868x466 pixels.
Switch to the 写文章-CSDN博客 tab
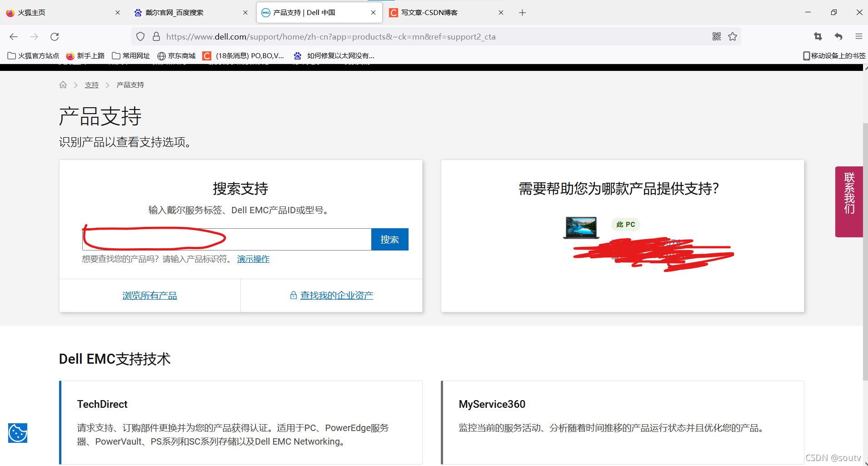click(447, 13)
